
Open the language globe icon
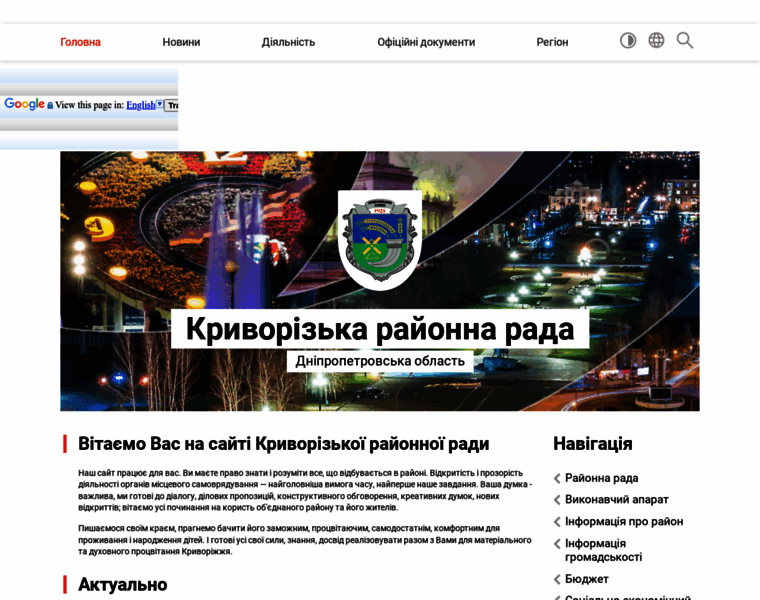656,41
